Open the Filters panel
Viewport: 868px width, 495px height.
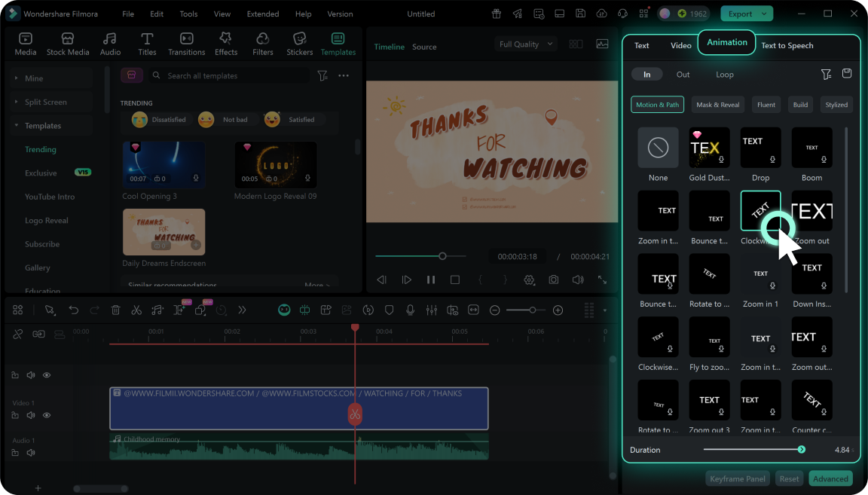click(262, 44)
